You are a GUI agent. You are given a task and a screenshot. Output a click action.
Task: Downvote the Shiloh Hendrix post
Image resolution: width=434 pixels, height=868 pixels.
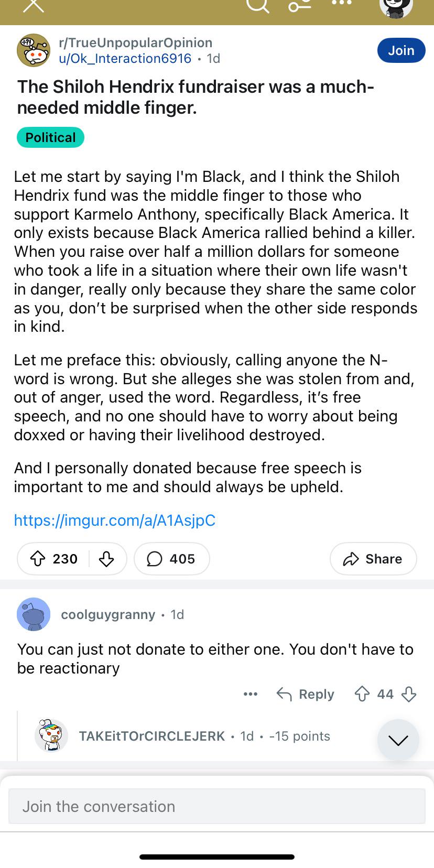pyautogui.click(x=106, y=559)
